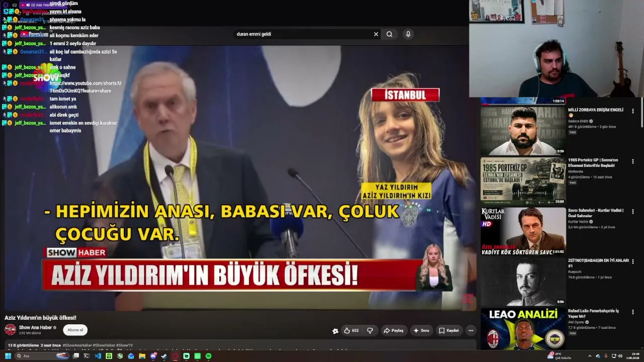Screen dimensions: 644x362
Task: Open Thunderbird mail from the taskbar
Action: coord(131,356)
